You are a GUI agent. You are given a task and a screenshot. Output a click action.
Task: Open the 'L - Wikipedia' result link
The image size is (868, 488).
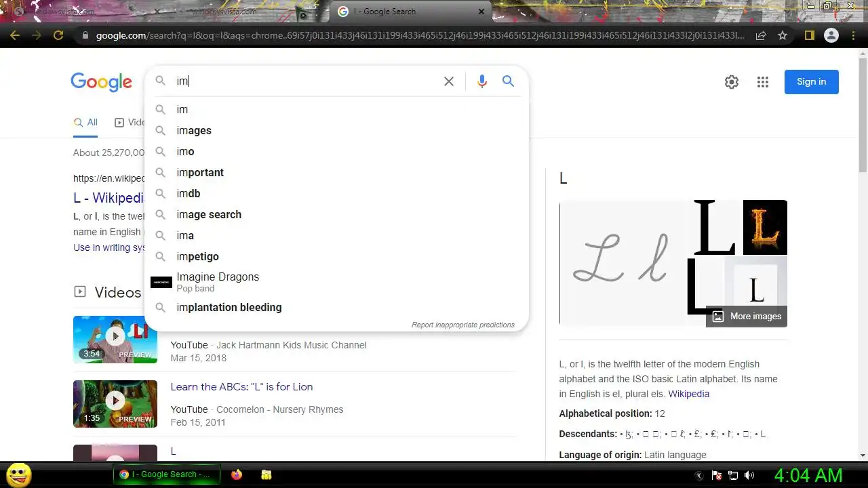108,198
